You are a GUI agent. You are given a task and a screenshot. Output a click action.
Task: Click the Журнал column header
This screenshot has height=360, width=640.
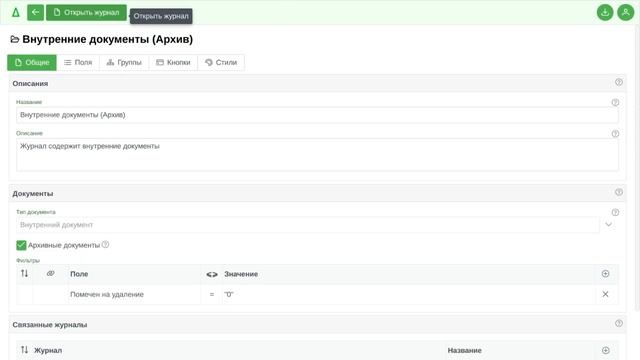[48, 351]
